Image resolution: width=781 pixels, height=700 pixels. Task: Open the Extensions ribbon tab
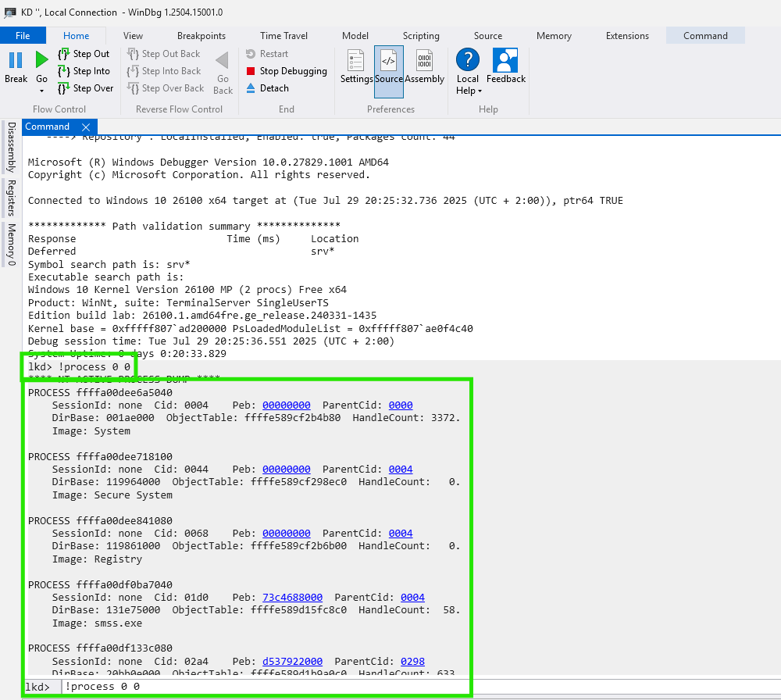click(x=627, y=35)
